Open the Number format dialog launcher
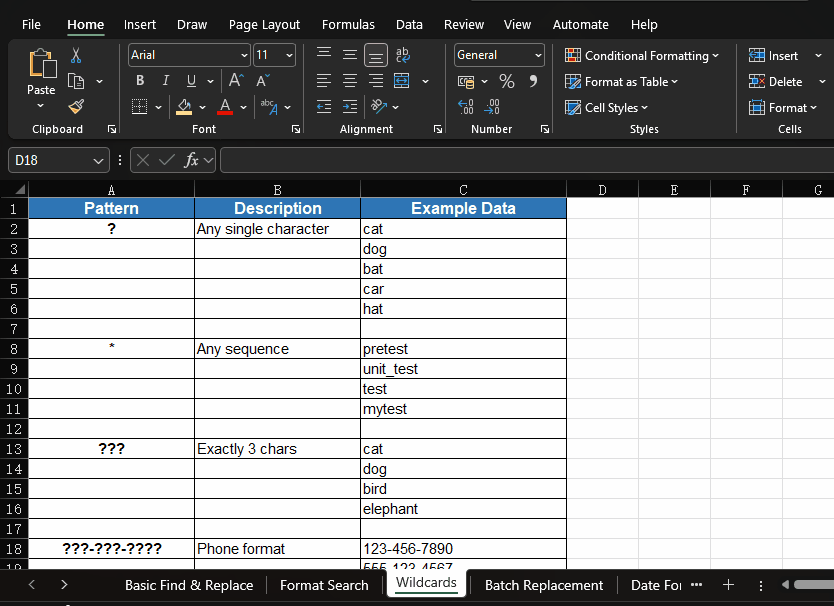The height and width of the screenshot is (606, 834). coord(545,129)
